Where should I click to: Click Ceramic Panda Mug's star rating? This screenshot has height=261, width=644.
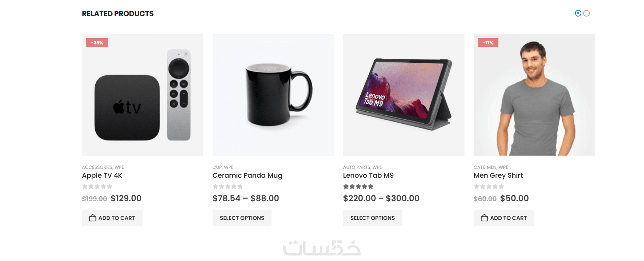[x=228, y=186]
